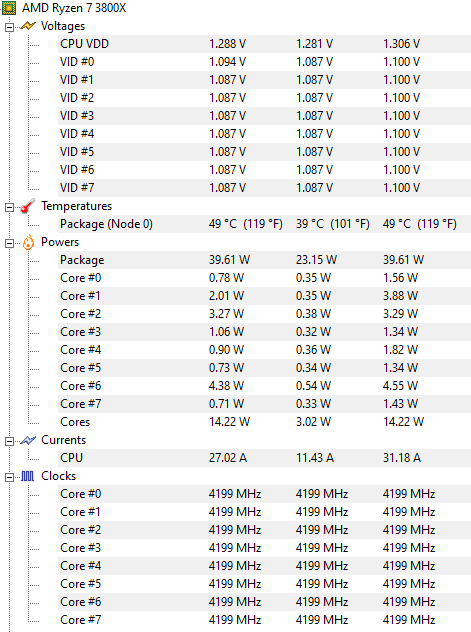Click the CPU current value 27.02 A
Screen dimensions: 471x632
[228, 458]
